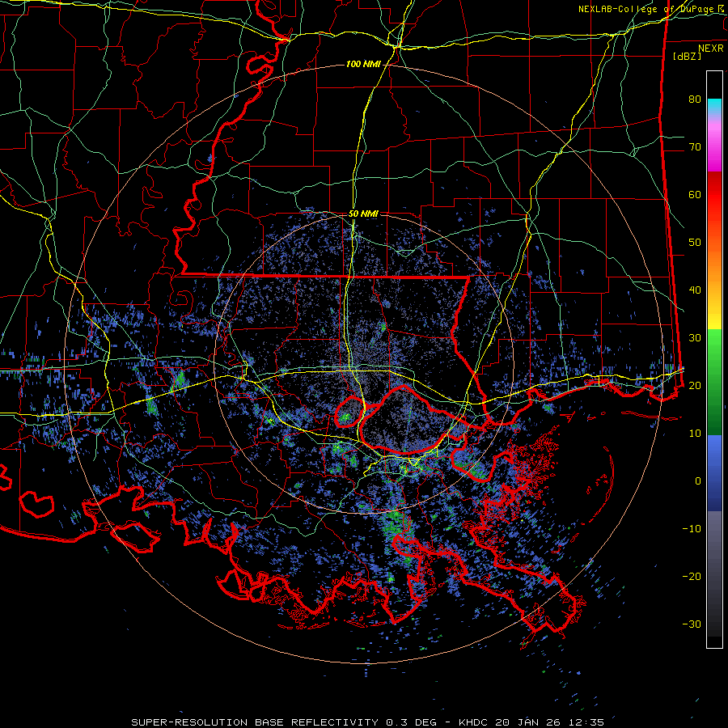Screen dimensions: 728x728
Task: Select the 60 dBZ scale label
Action: tap(695, 195)
